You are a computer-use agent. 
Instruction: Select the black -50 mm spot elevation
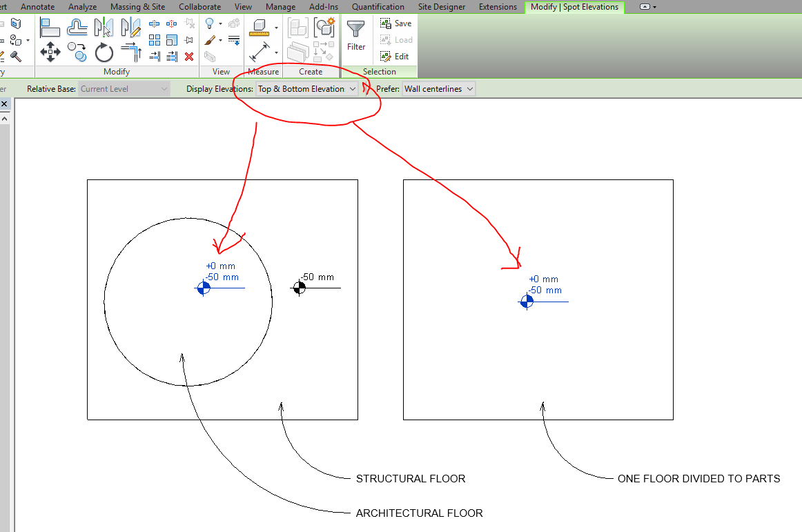point(300,288)
